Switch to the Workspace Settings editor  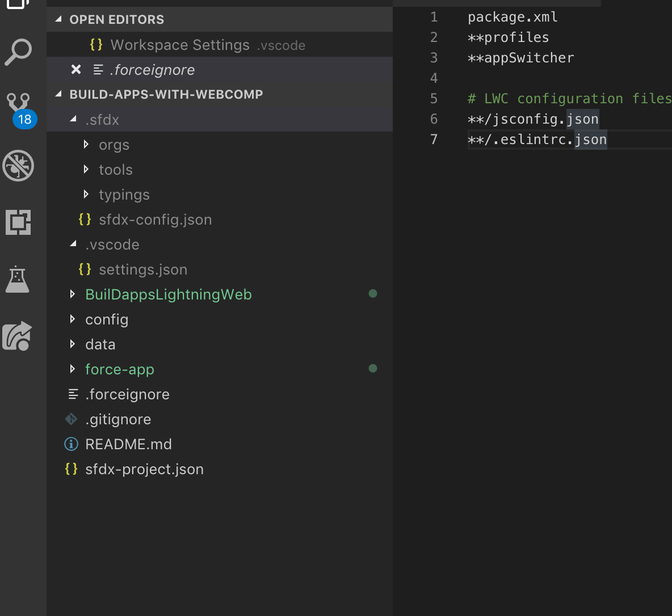(180, 44)
